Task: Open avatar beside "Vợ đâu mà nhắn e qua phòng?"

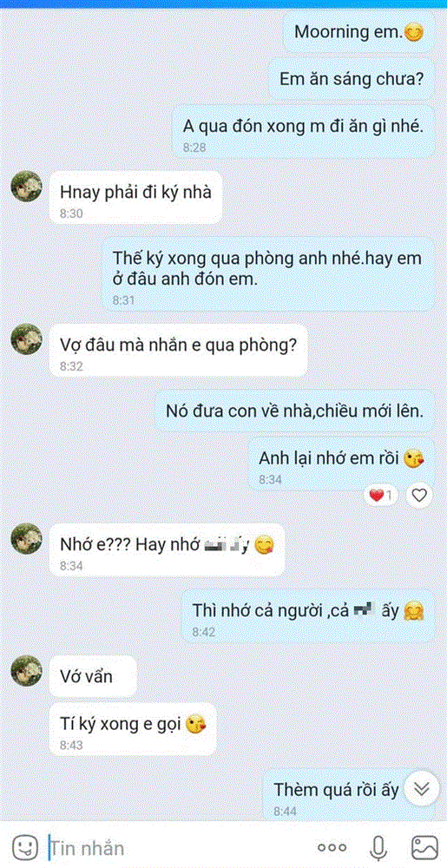Action: [x=27, y=339]
